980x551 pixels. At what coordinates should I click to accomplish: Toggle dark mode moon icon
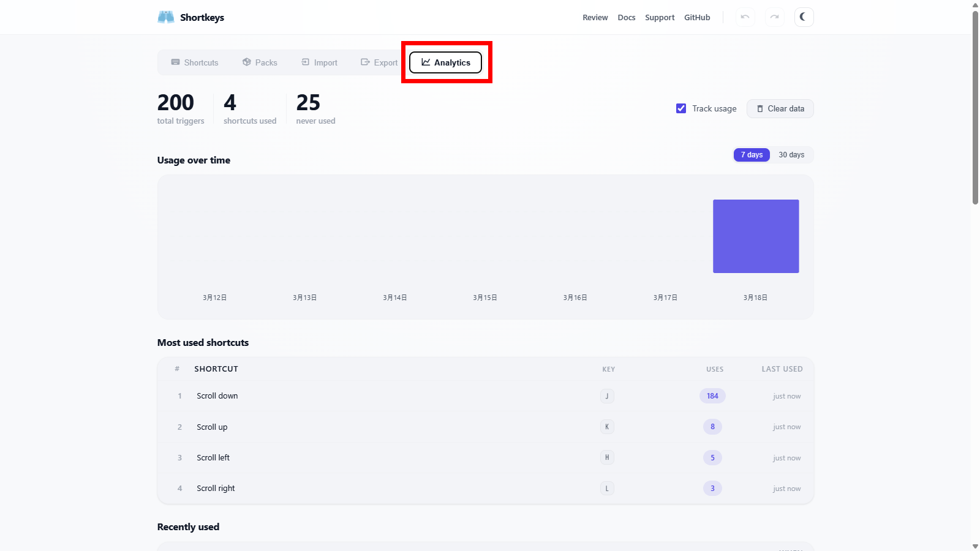[804, 17]
